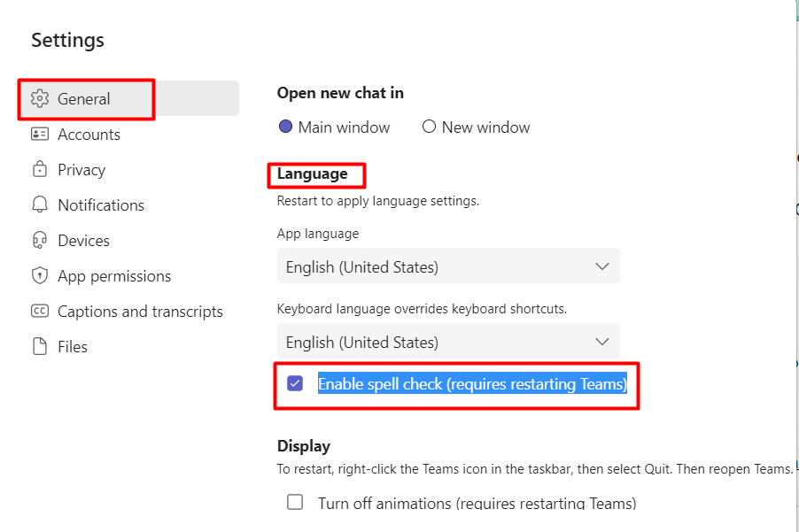
Task: Check the Turn off animations checkbox
Action: pos(295,502)
